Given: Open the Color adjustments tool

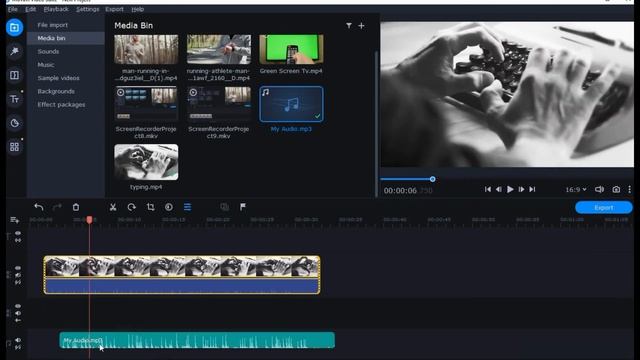Looking at the screenshot, I should click(169, 207).
